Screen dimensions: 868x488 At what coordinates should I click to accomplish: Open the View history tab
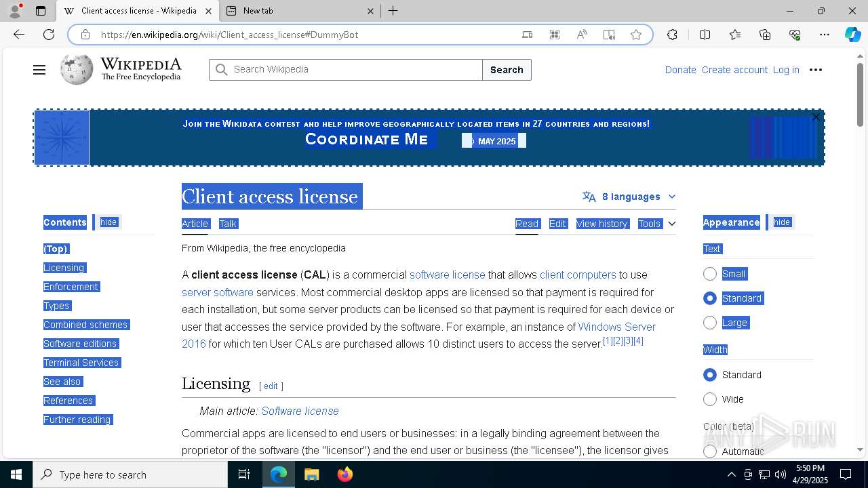tap(601, 224)
